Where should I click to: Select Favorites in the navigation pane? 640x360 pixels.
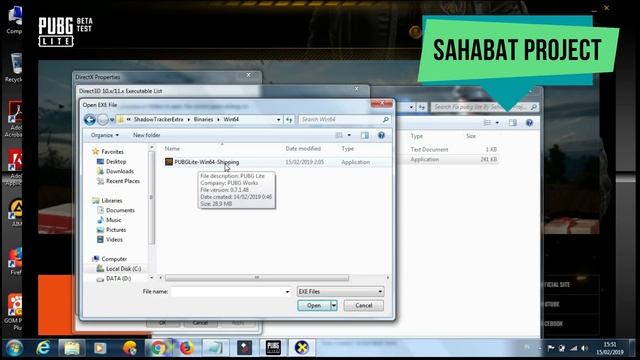point(112,151)
